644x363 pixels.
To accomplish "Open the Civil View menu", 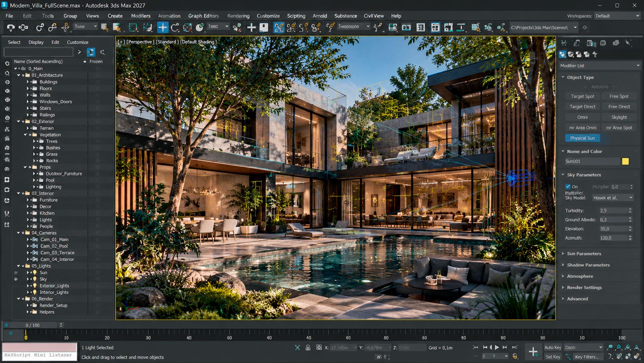I will tap(374, 16).
